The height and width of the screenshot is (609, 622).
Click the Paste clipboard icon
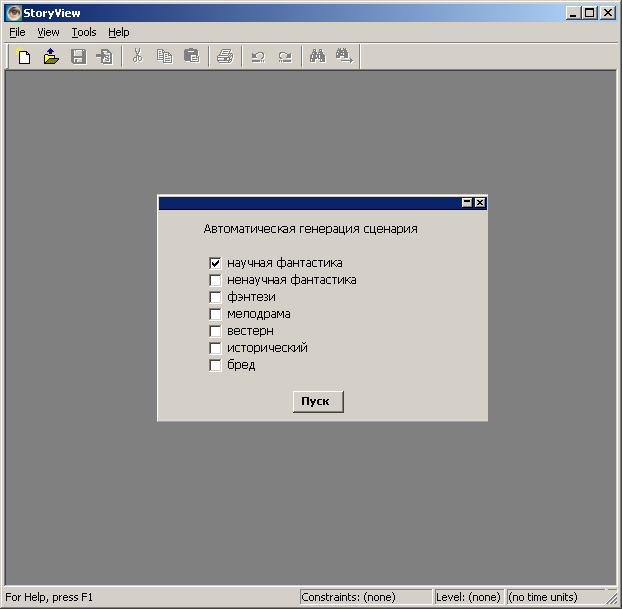tap(191, 57)
